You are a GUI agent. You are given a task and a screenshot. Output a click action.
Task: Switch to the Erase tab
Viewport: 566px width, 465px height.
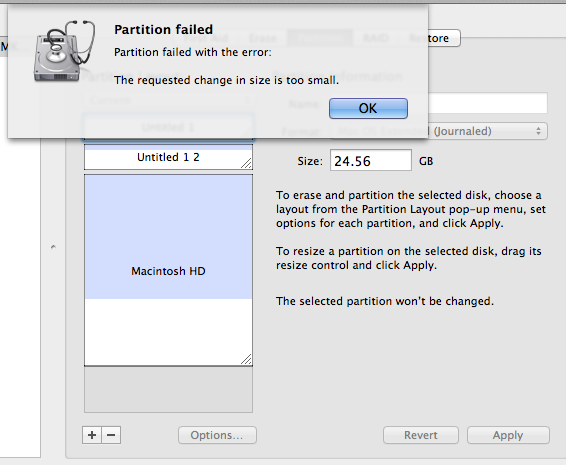[263, 38]
